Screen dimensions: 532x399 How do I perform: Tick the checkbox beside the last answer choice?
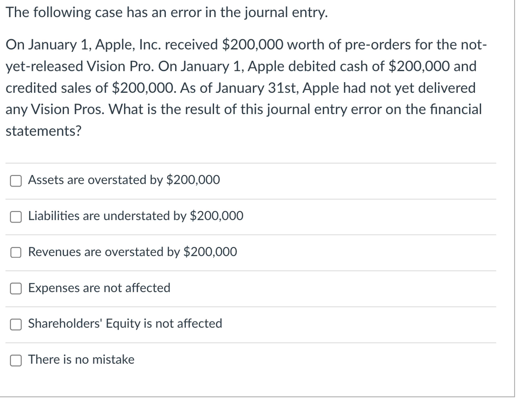tap(16, 360)
